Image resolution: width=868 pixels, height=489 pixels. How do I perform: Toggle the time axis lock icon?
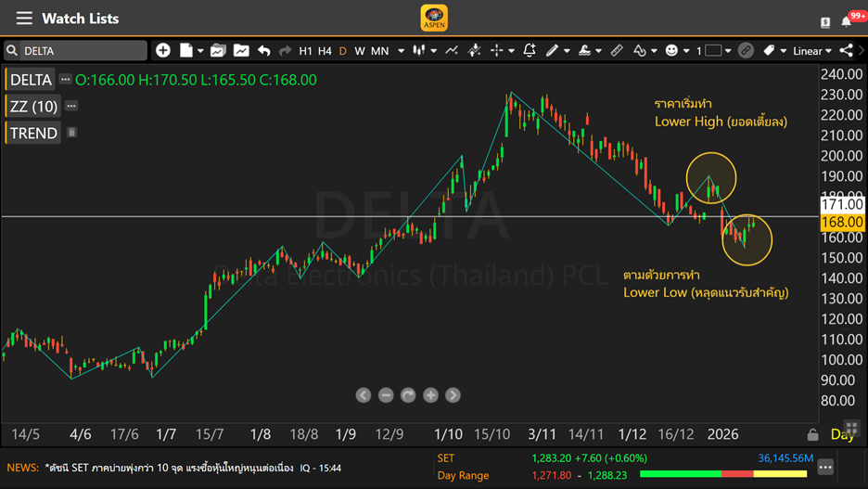(x=812, y=434)
